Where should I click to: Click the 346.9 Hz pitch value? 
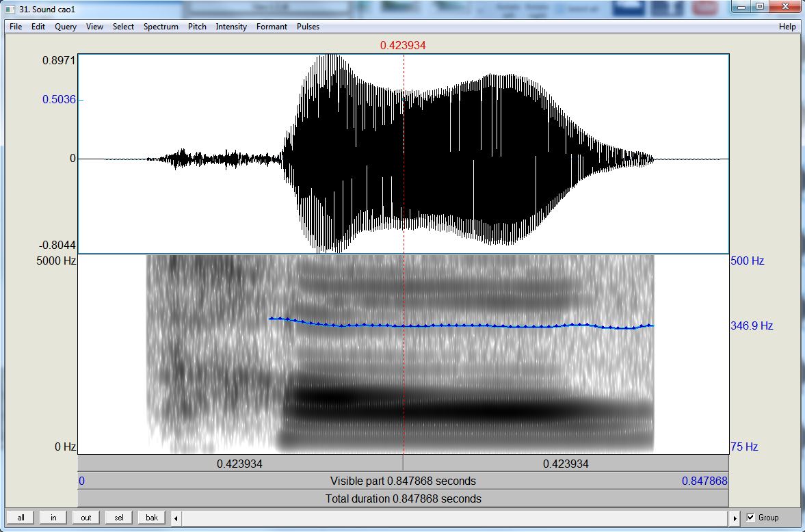[752, 325]
